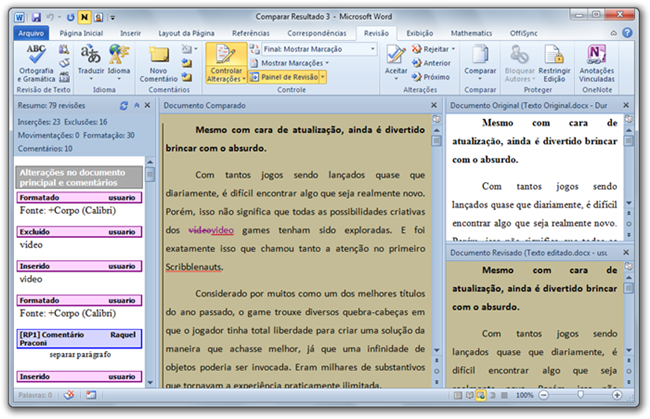This screenshot has width=650, height=419.
Task: Go to Próximo change
Action: click(431, 77)
